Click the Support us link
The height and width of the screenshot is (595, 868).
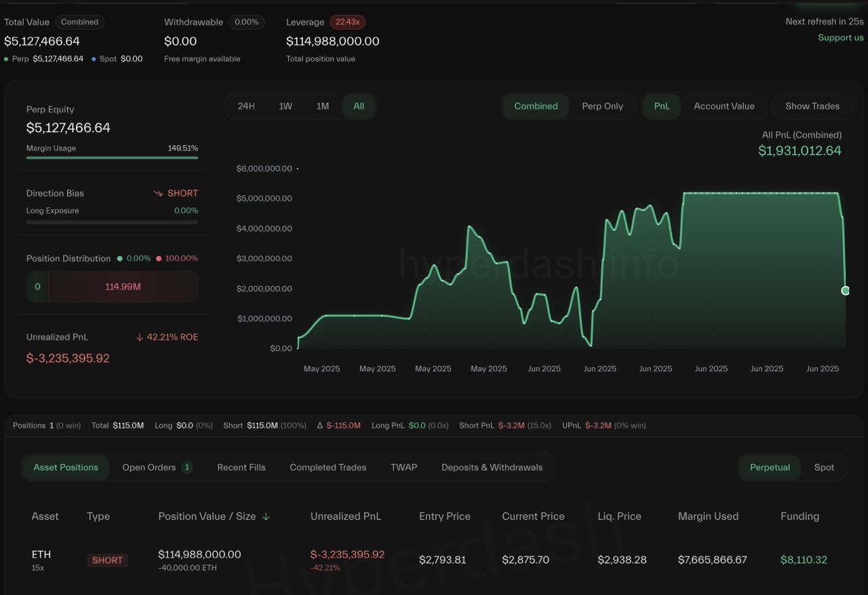(x=841, y=37)
